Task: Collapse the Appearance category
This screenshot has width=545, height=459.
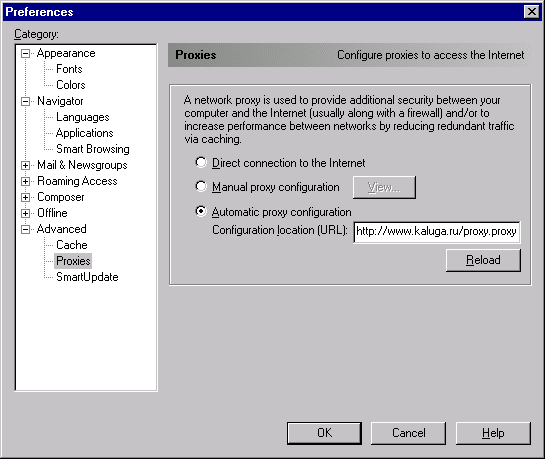Action: pyautogui.click(x=25, y=53)
